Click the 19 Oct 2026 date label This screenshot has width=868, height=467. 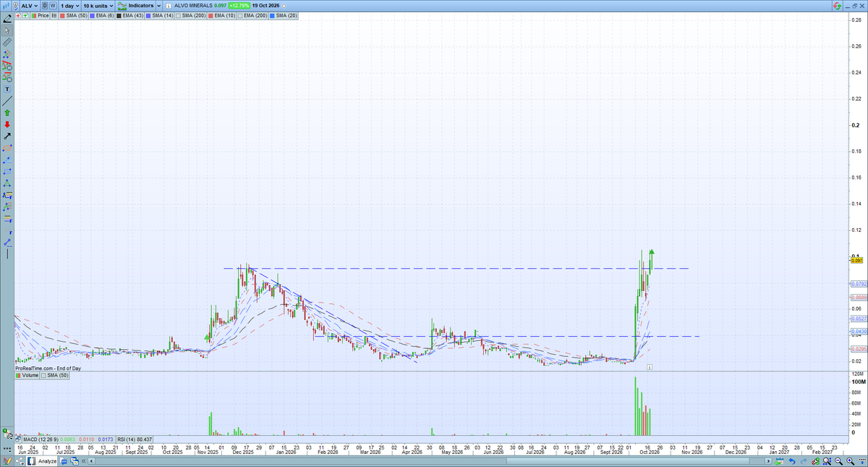[265, 6]
